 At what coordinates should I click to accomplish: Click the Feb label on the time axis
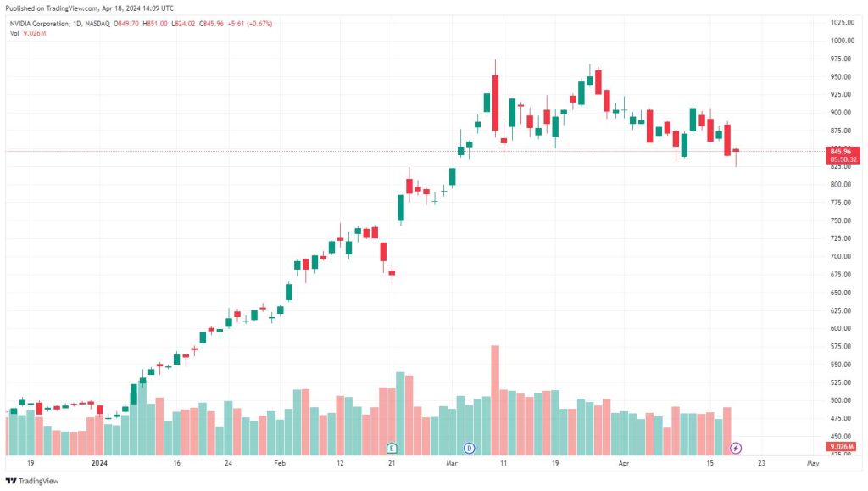(x=280, y=463)
